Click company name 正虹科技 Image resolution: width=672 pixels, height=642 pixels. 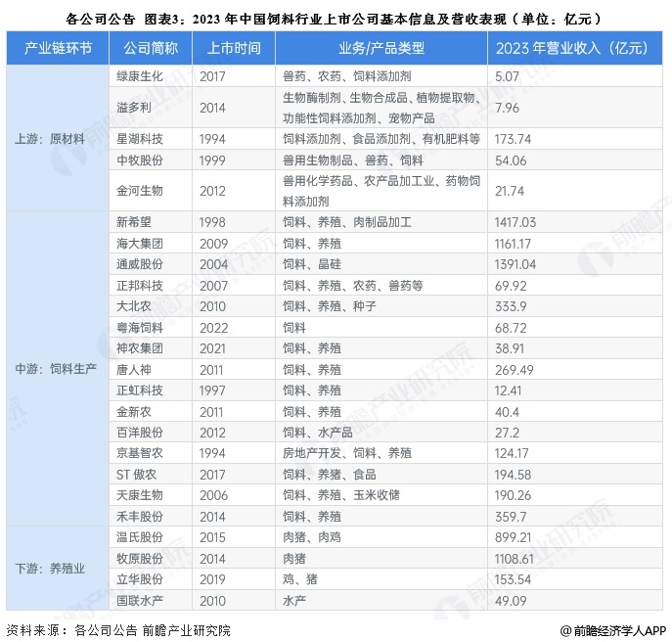140,390
